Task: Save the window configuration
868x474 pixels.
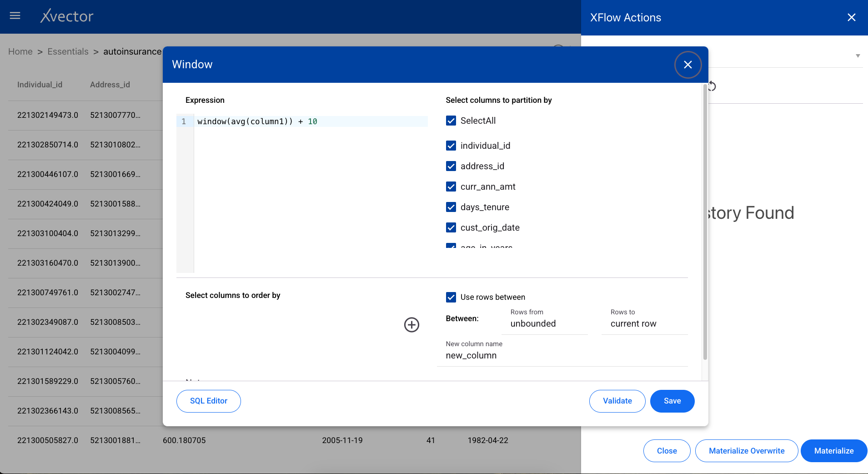Action: click(x=672, y=401)
